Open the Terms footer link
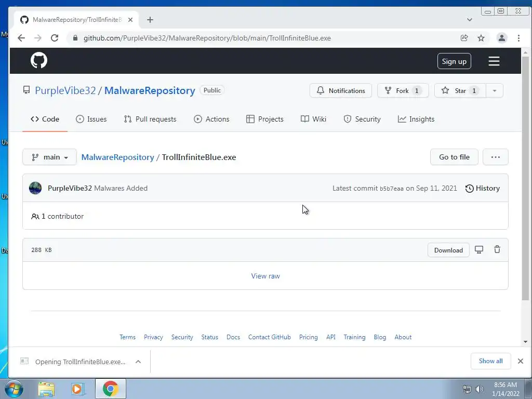 point(127,337)
